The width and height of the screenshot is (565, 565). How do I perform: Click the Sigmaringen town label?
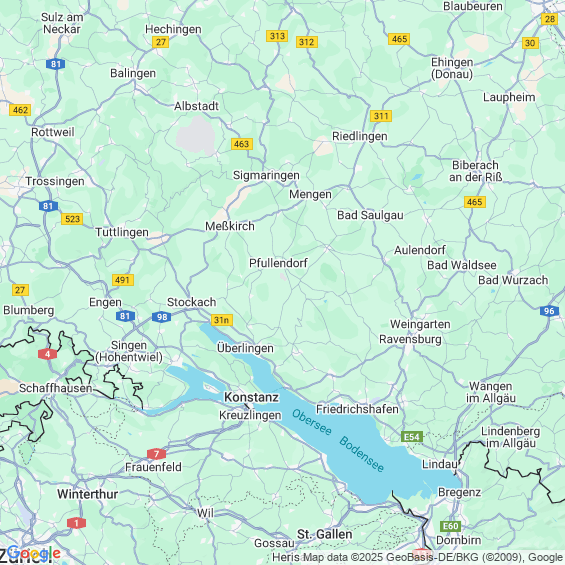point(266,175)
